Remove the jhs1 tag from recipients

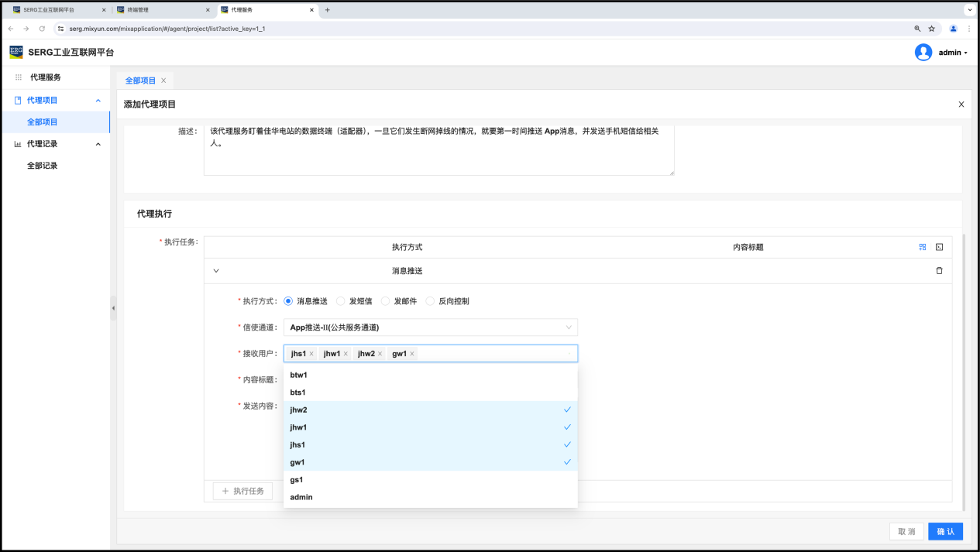pyautogui.click(x=311, y=354)
